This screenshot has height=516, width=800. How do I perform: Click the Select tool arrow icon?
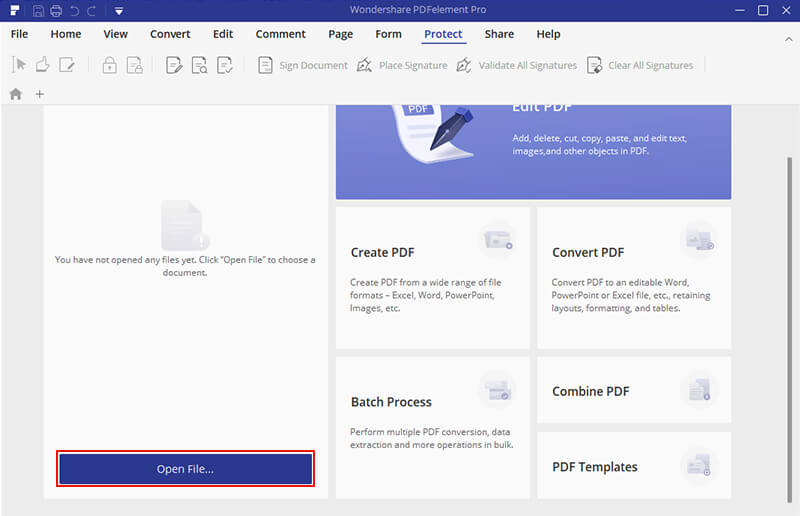pos(18,65)
